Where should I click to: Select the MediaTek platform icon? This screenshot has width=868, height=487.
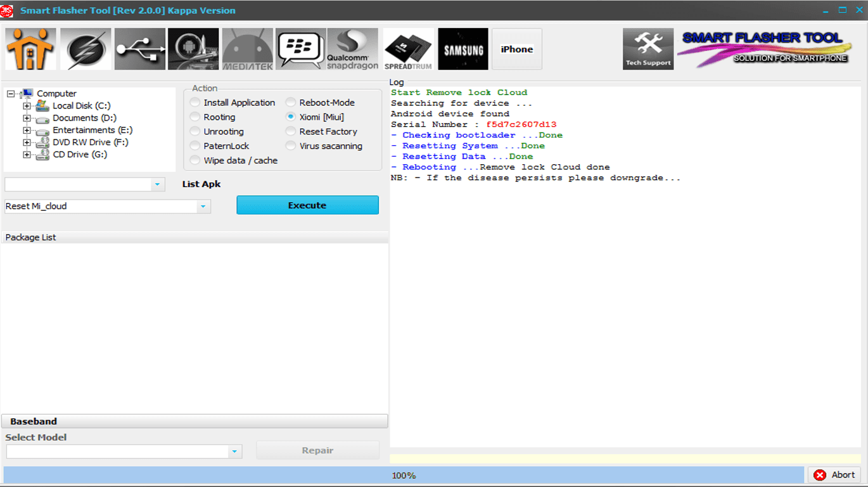[248, 49]
